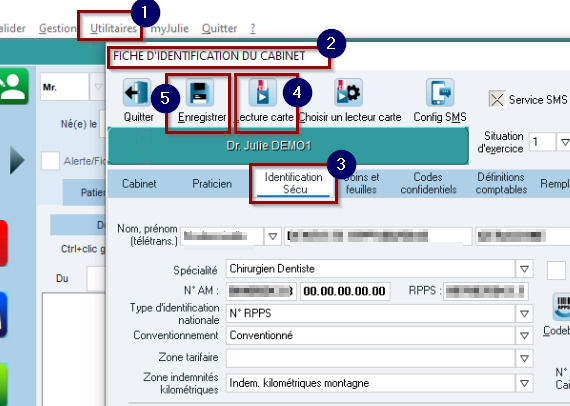This screenshot has height=406, width=570.
Task: Click the Codebarre barcode icon
Action: [x=562, y=307]
